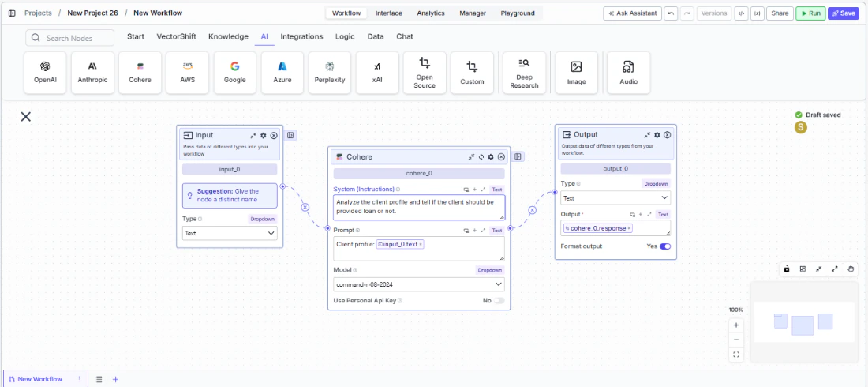Undo the last workflow change
The width and height of the screenshot is (868, 387).
tap(671, 13)
